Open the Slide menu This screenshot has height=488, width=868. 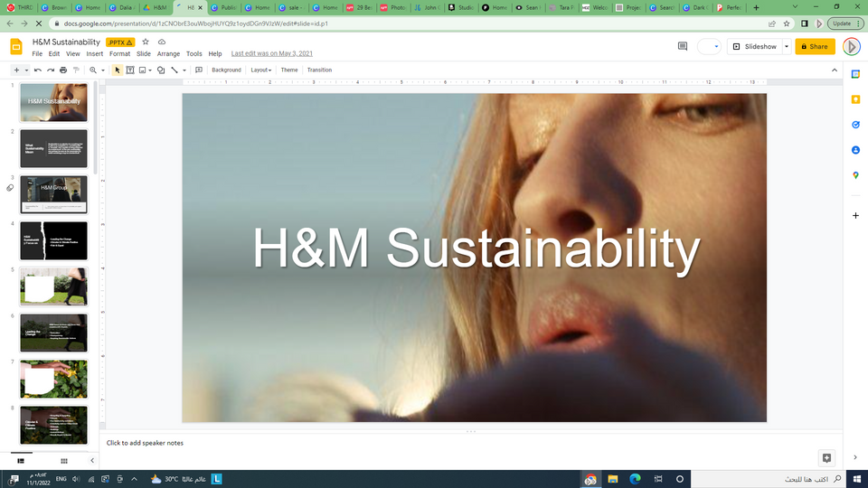pos(144,53)
